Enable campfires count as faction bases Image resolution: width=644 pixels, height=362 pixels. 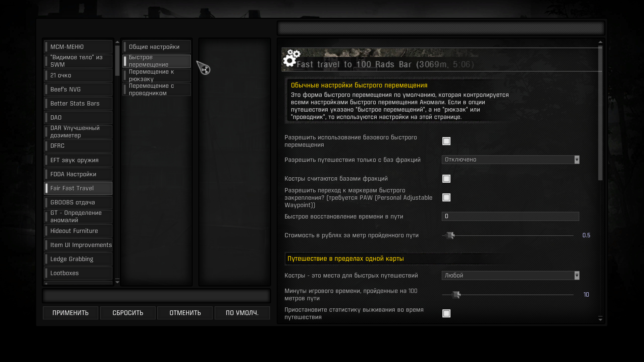pyautogui.click(x=446, y=179)
